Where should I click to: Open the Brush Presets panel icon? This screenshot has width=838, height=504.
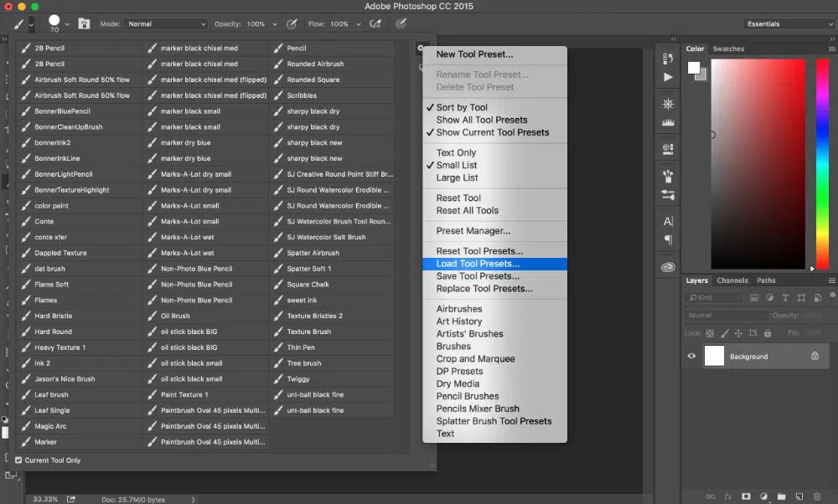[x=668, y=177]
